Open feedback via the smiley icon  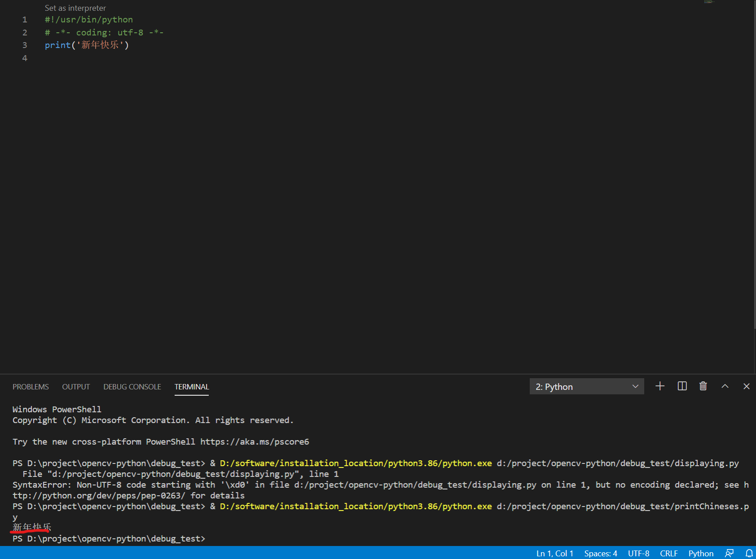(x=728, y=553)
